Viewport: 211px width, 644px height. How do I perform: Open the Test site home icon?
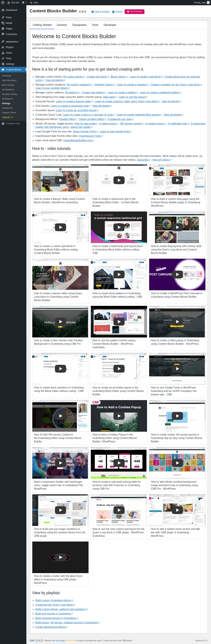(9, 2)
